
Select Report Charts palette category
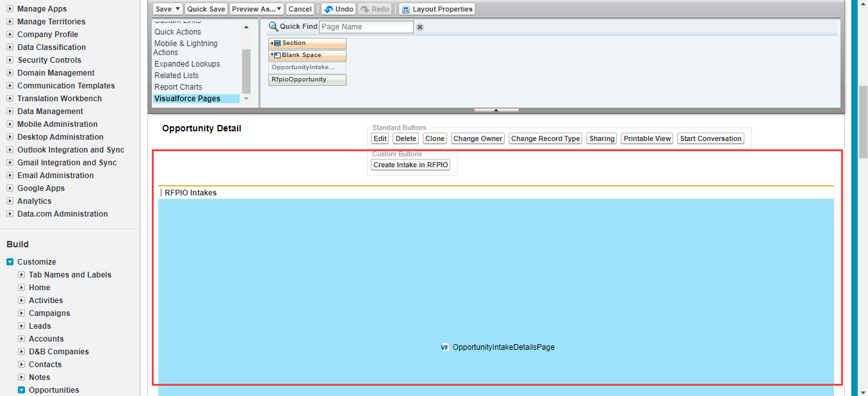(178, 87)
